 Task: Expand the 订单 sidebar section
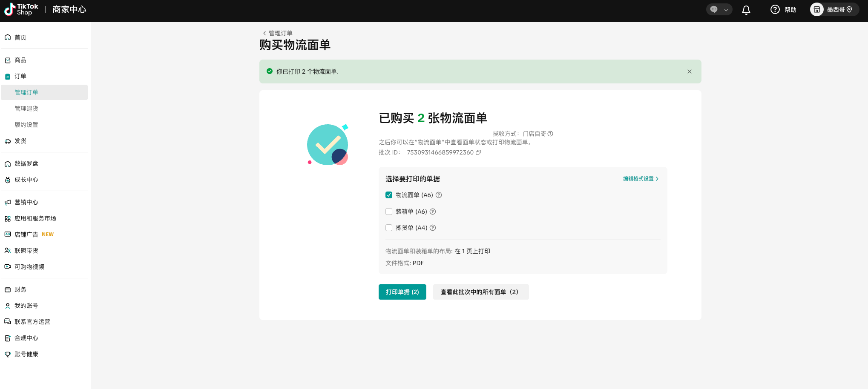[x=20, y=76]
